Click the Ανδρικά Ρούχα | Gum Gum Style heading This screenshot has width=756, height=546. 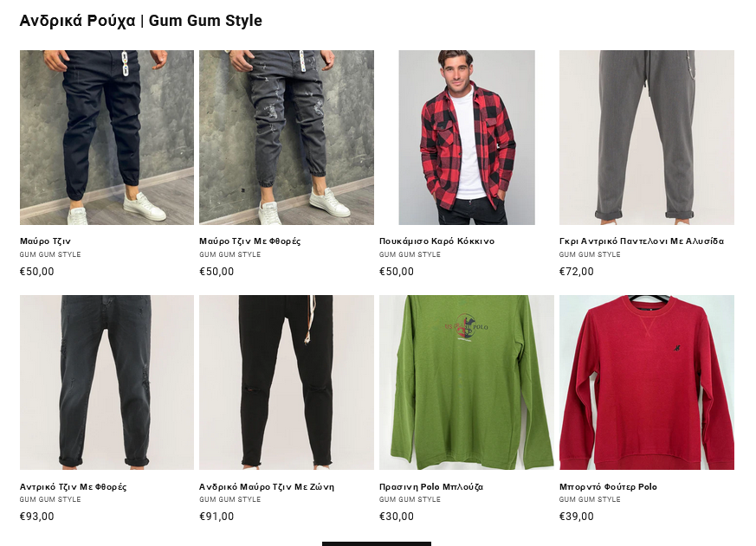141,21
